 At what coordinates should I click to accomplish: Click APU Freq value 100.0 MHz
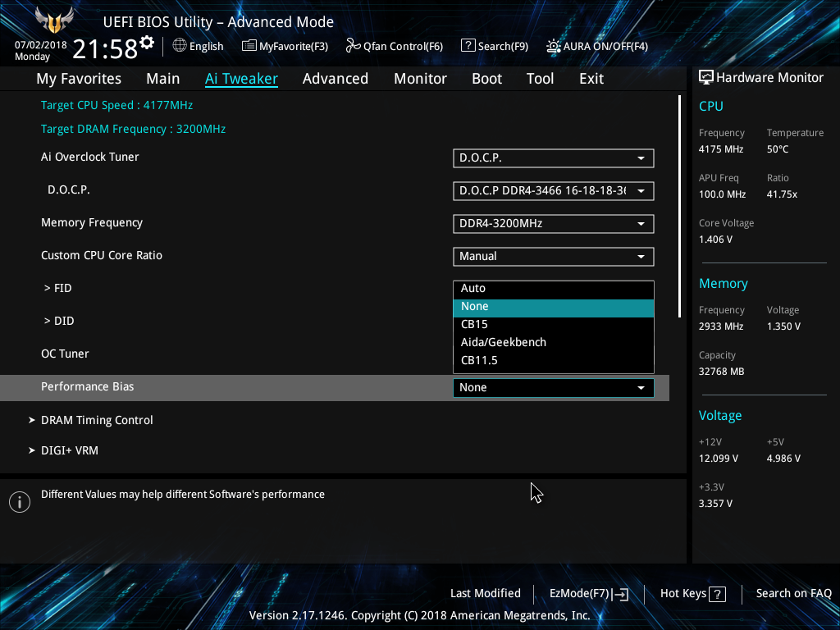pyautogui.click(x=722, y=194)
